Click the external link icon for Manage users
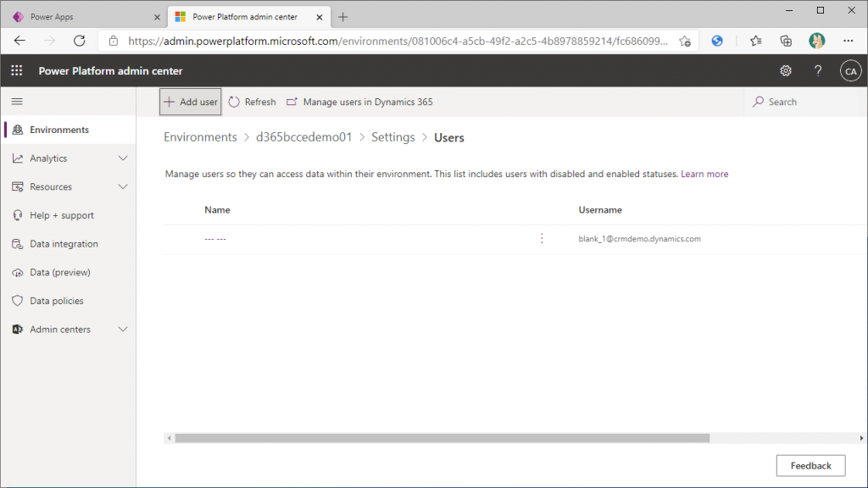This screenshot has height=488, width=868. pyautogui.click(x=292, y=102)
